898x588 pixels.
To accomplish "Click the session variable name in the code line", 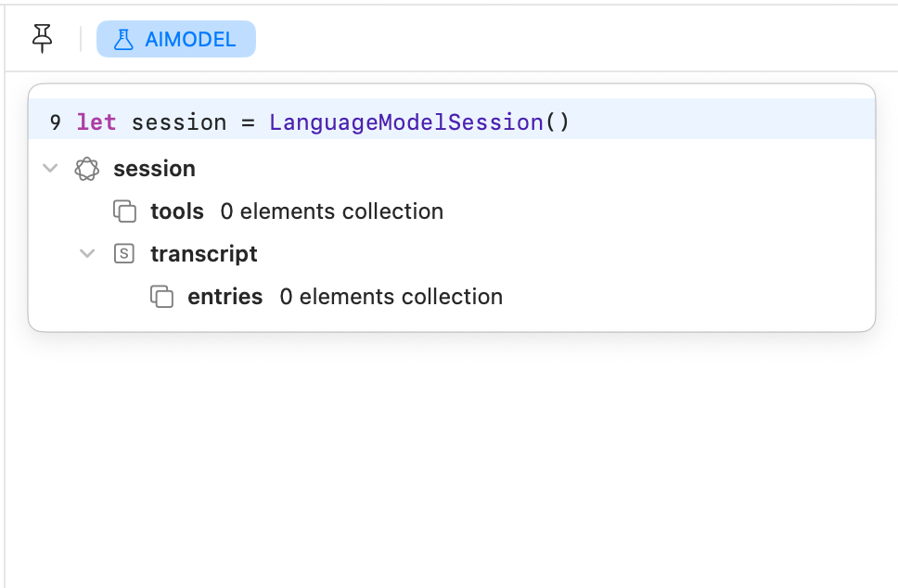I will click(x=179, y=122).
